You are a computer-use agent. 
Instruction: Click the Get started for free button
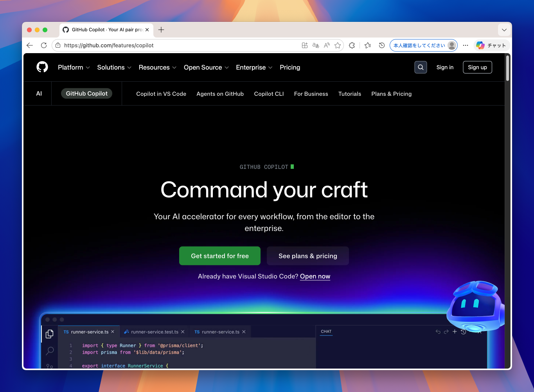219,256
